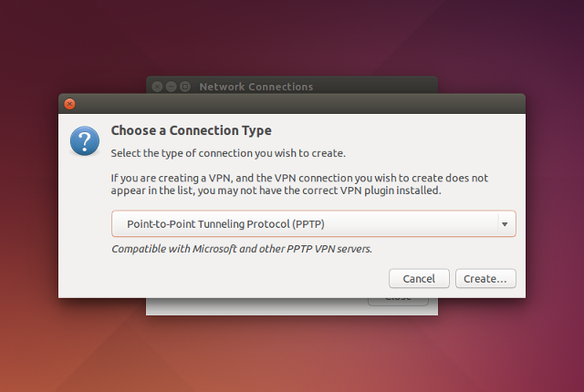Open the Point-to-Point Tunneling Protocol combo box
Image resolution: width=584 pixels, height=392 pixels.
pyautogui.click(x=314, y=224)
